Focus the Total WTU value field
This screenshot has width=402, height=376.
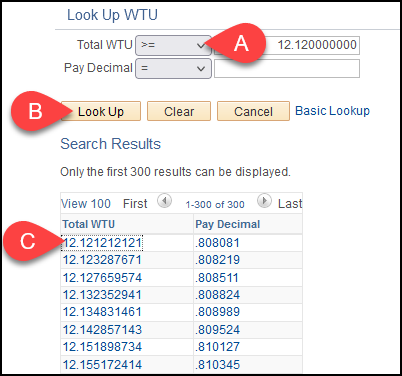coord(287,45)
